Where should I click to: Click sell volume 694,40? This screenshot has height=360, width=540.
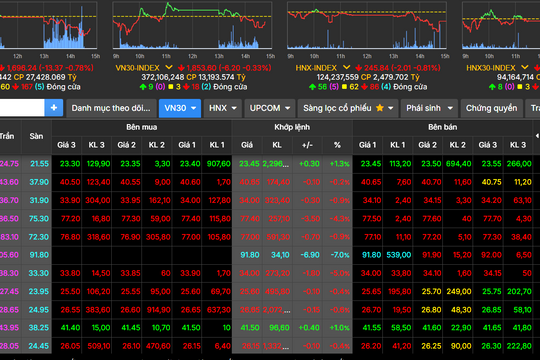(458, 164)
